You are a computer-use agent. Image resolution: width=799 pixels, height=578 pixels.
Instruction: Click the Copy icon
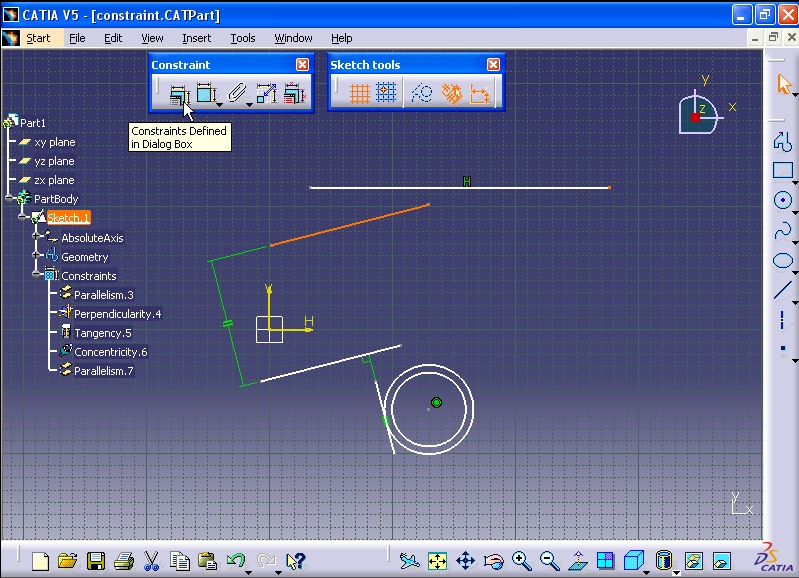point(179,561)
